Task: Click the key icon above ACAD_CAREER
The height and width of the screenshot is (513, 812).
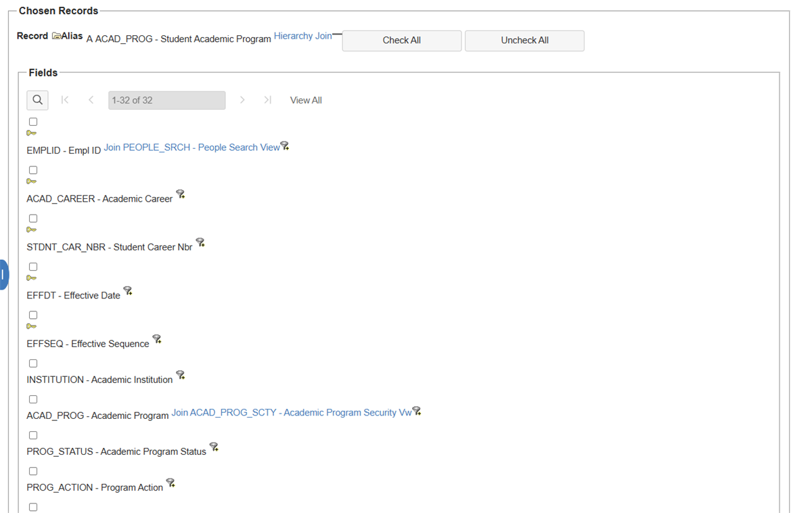Action: click(31, 181)
